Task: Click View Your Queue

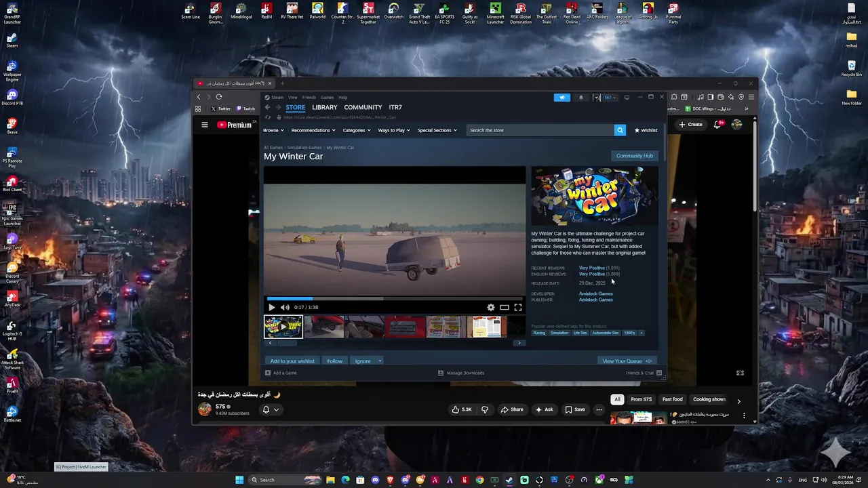Action: click(627, 361)
